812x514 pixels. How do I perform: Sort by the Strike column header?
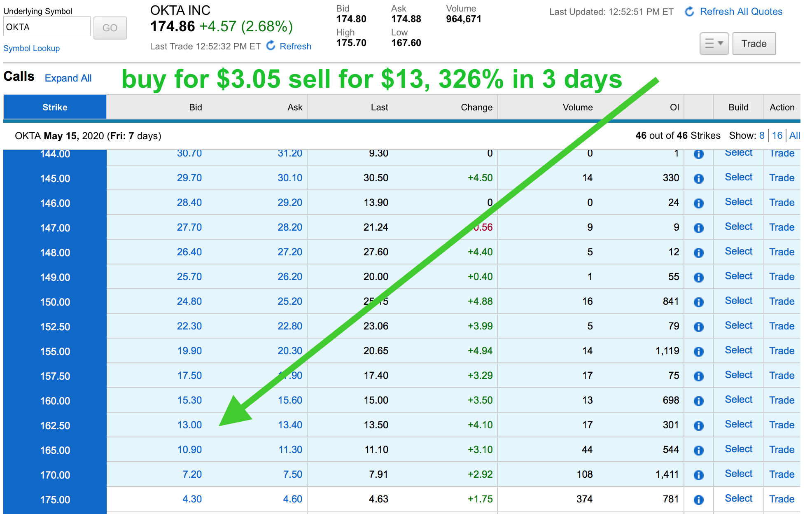point(55,107)
